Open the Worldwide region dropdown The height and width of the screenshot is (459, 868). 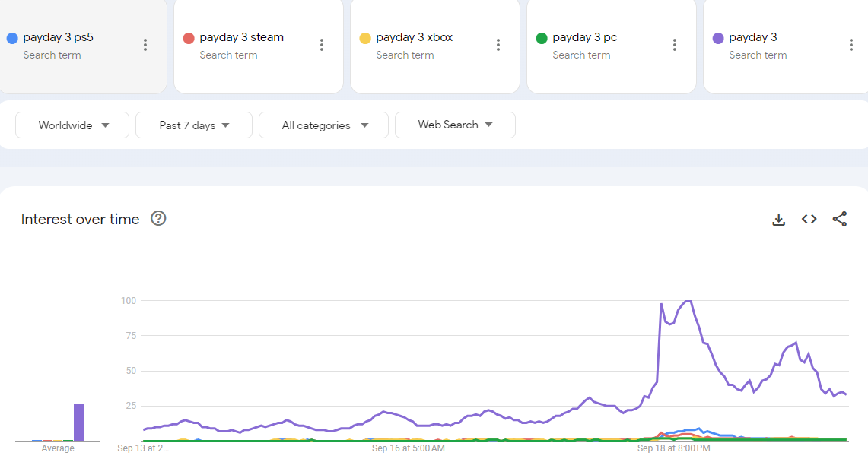[x=72, y=125]
